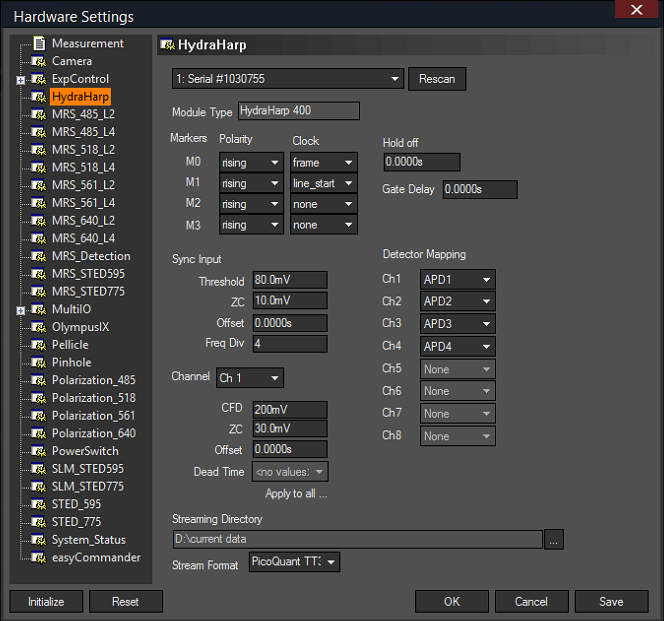Click the Camera device icon
Screen dimensions: 664x621
[x=39, y=61]
